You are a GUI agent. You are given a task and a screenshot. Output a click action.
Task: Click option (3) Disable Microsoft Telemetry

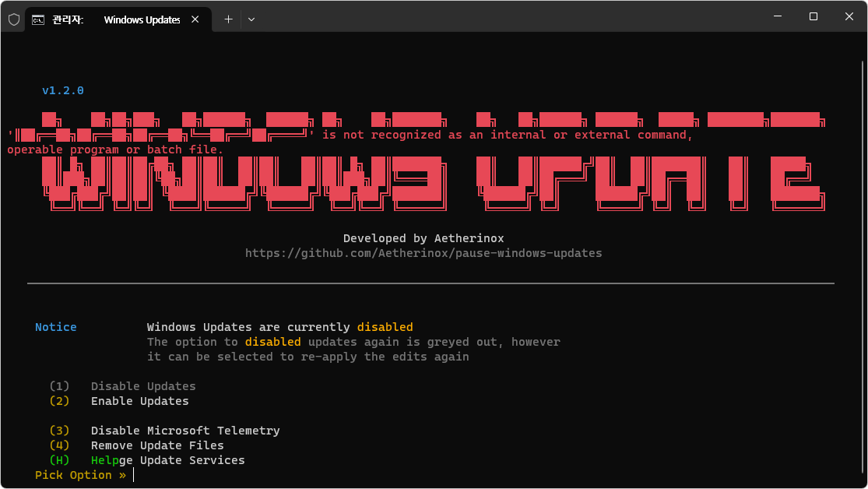164,431
